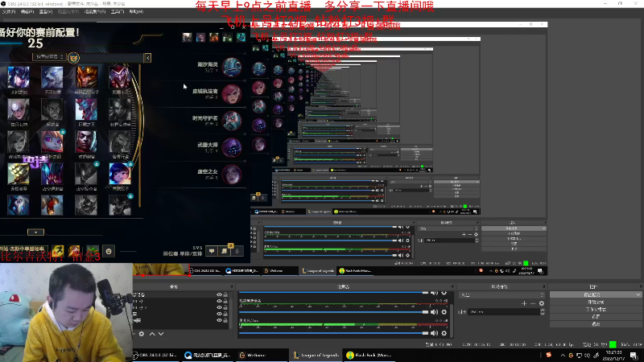Open WeGame from the Windows taskbar

tap(262, 356)
